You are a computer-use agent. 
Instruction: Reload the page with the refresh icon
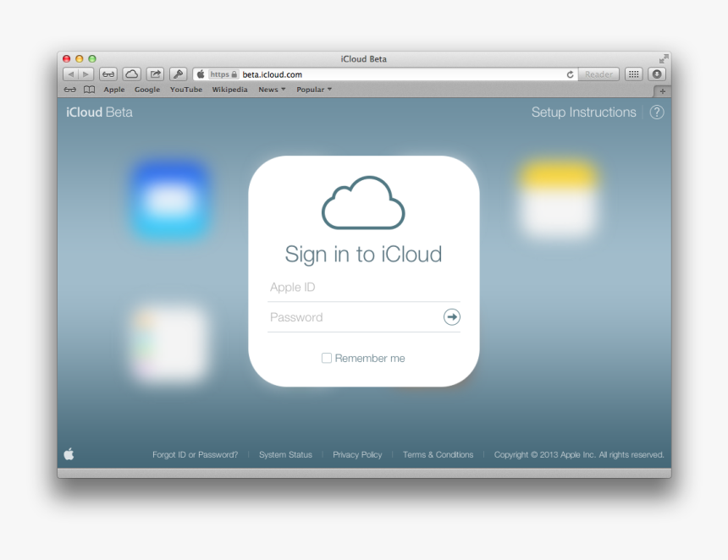(570, 74)
